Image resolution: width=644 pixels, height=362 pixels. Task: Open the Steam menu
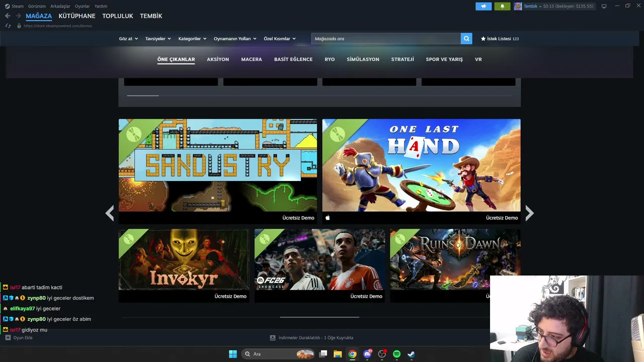14,6
